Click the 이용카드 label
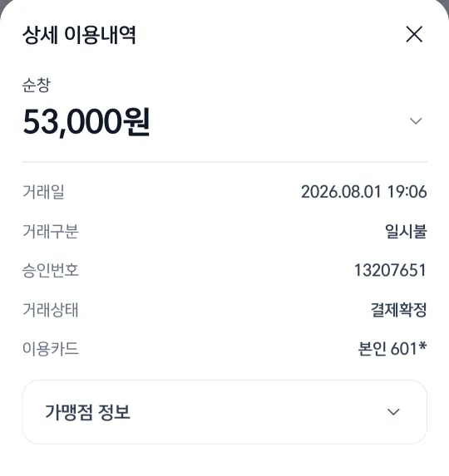The width and height of the screenshot is (449, 476). [x=51, y=349]
